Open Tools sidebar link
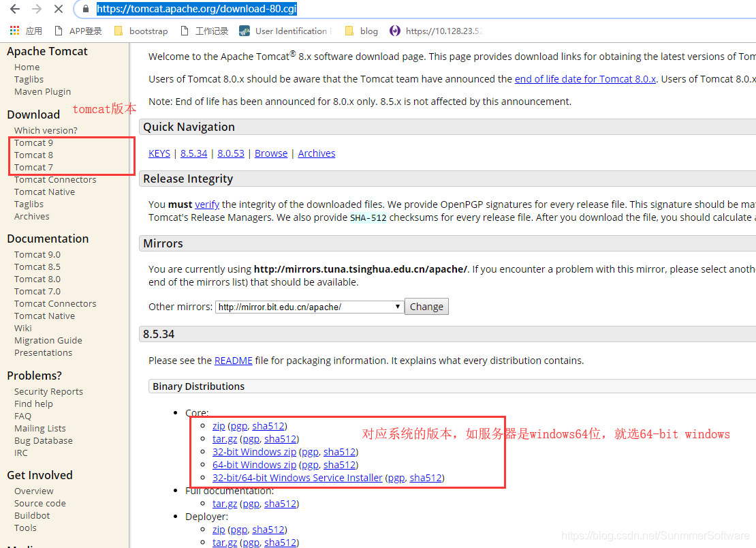This screenshot has width=756, height=548. click(26, 528)
